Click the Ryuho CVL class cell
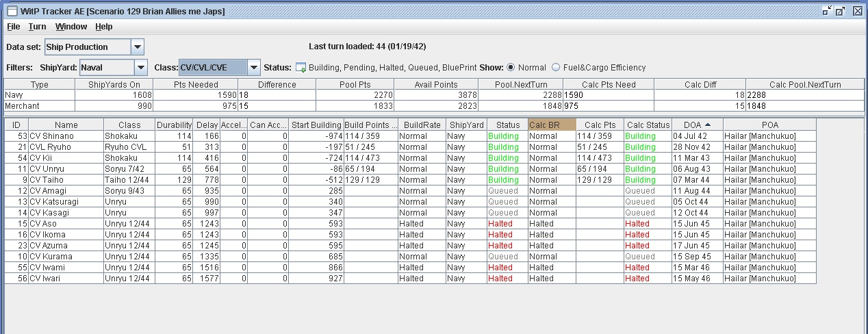The image size is (868, 334). [x=129, y=147]
